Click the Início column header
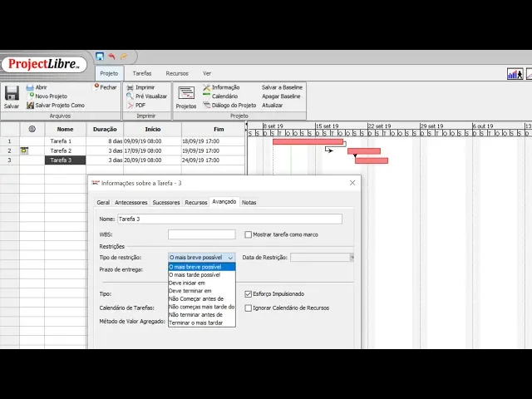The image size is (532, 399). coord(153,130)
